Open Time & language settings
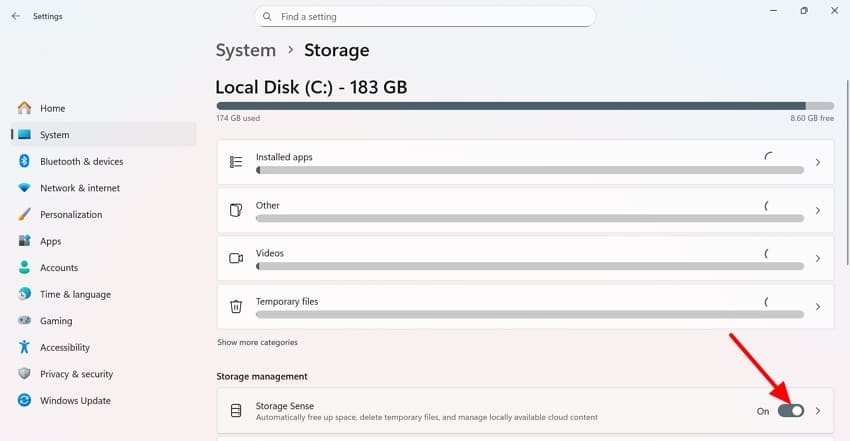 pyautogui.click(x=104, y=294)
